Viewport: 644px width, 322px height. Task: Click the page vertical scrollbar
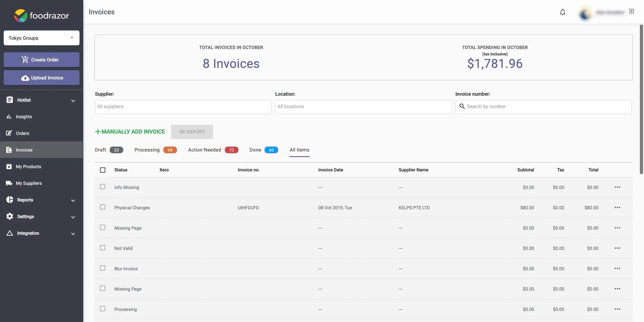coord(641,99)
